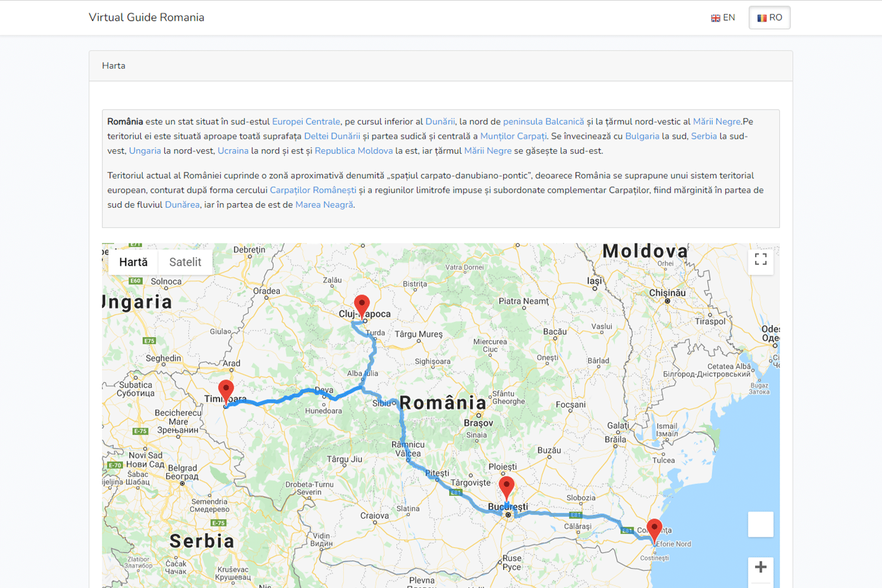Open the Carpaților Românești link
This screenshot has height=588, width=882.
point(313,190)
